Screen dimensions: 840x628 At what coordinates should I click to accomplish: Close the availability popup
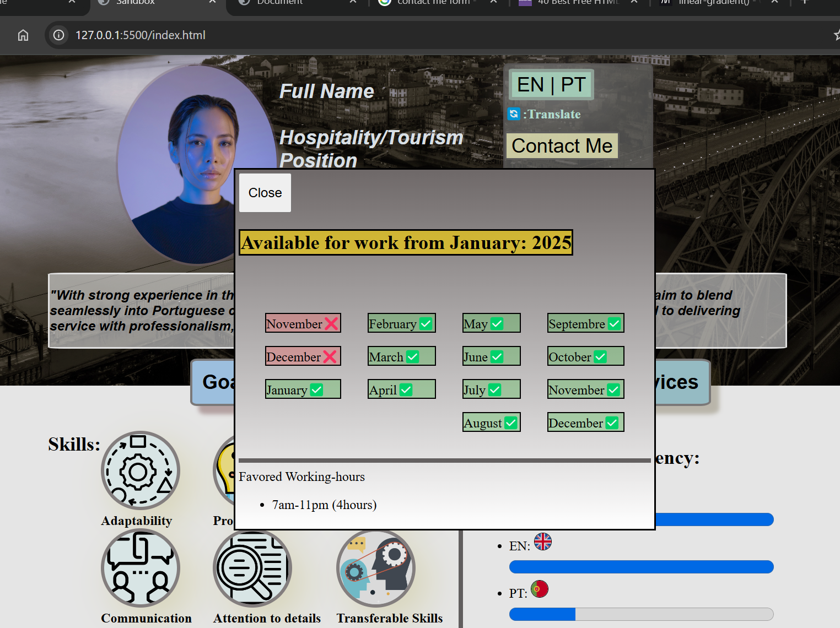[265, 193]
